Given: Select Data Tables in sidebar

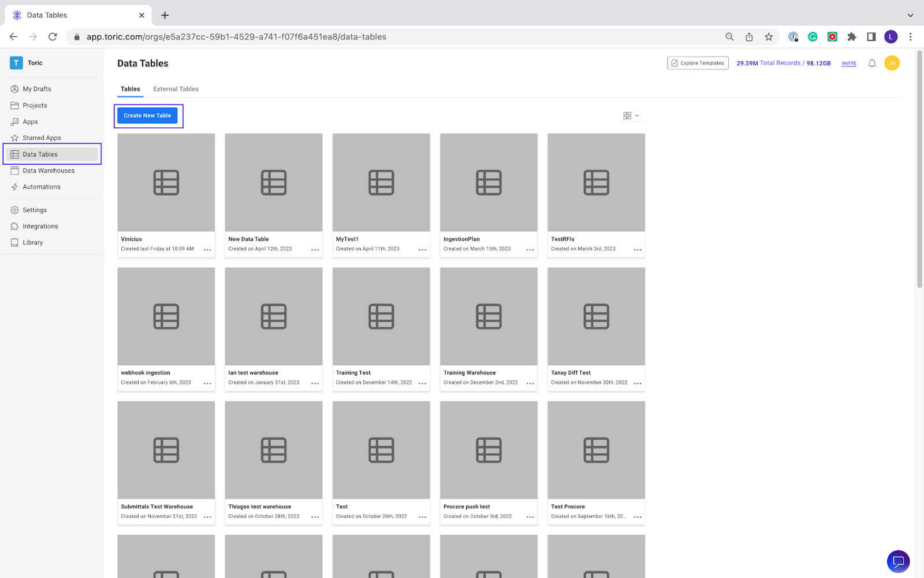Looking at the screenshot, I should [x=52, y=154].
